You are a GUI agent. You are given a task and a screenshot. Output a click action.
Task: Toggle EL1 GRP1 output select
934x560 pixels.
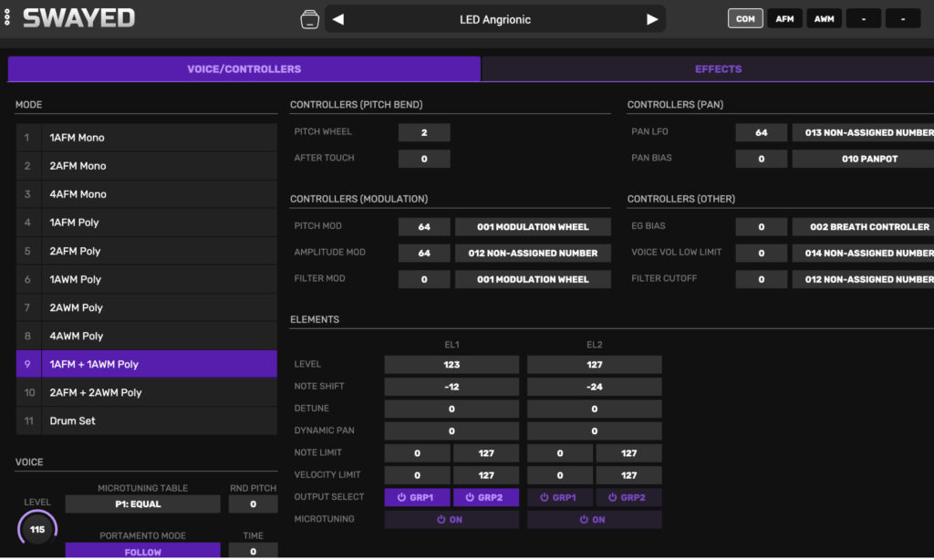point(417,497)
